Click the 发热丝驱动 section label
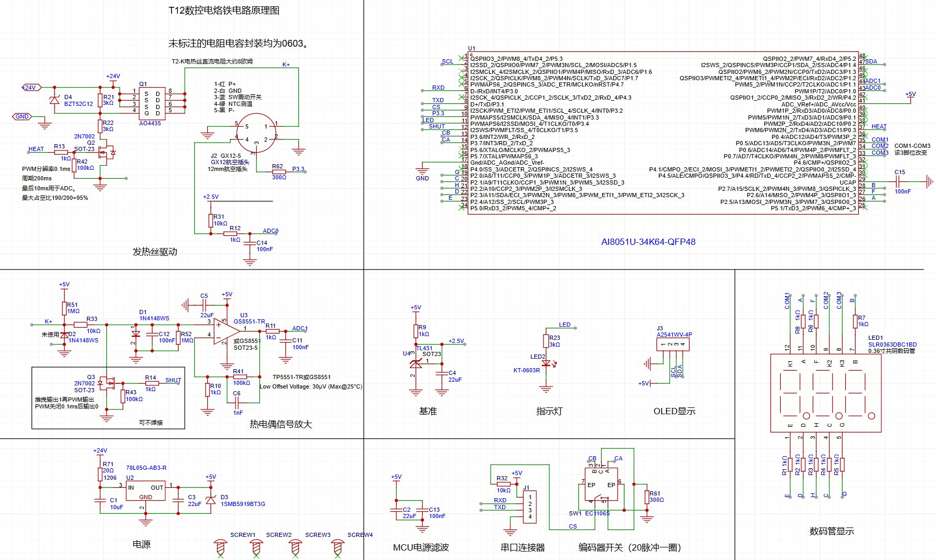 click(155, 252)
